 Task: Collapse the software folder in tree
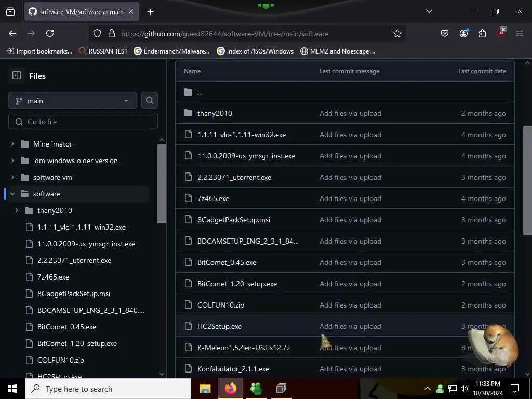pos(12,194)
